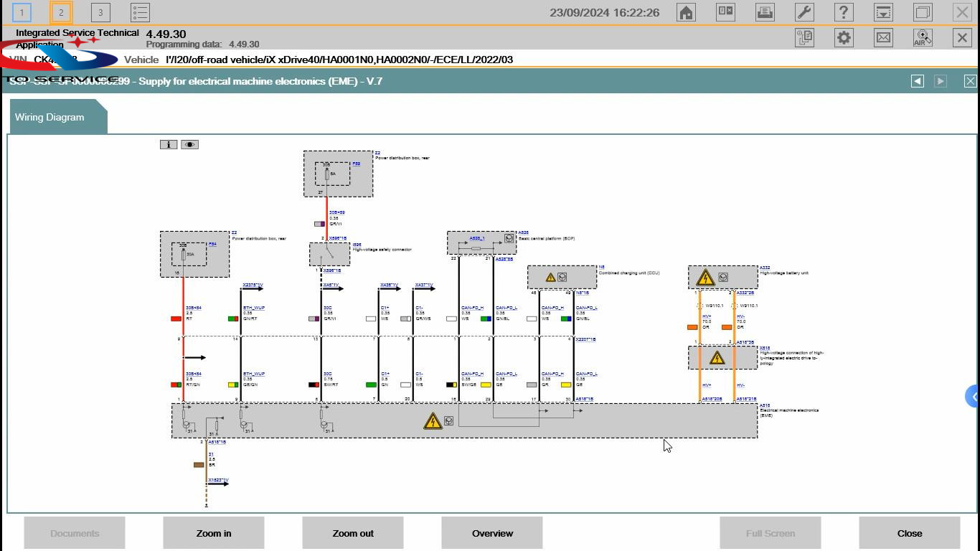Viewport: 980px width, 551px height.
Task: Click 'Combined charging unit (CCU)' label
Action: pyautogui.click(x=629, y=273)
